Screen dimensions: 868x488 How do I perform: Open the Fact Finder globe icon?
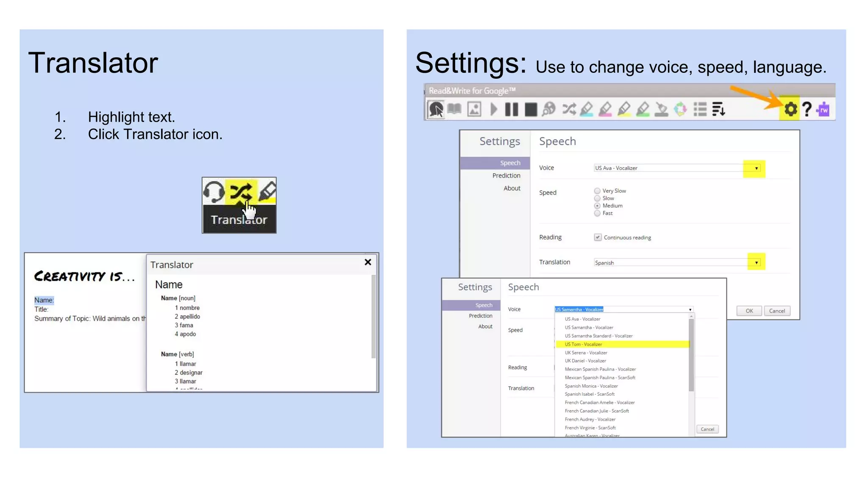click(549, 109)
